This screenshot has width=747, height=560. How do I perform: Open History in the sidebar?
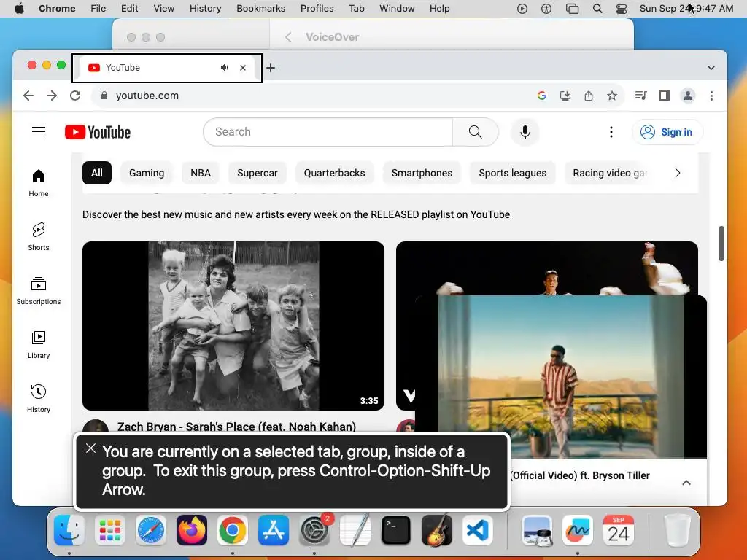(x=39, y=398)
